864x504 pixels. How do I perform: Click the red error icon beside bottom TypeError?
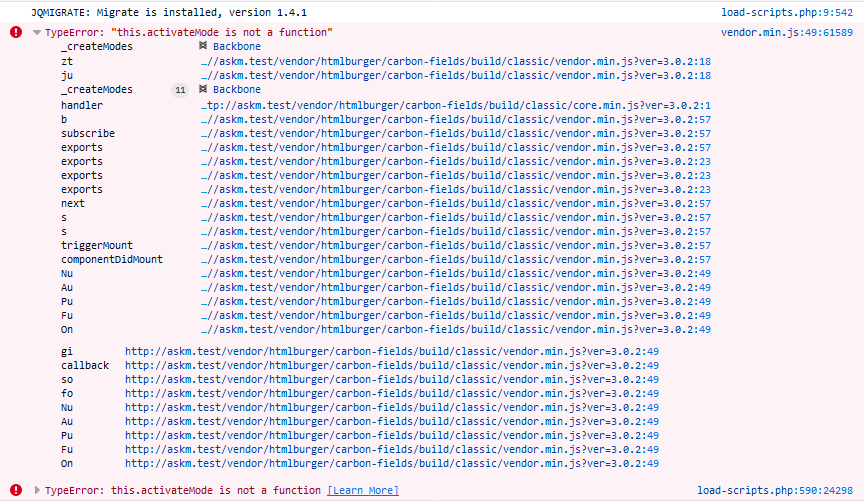[16, 490]
